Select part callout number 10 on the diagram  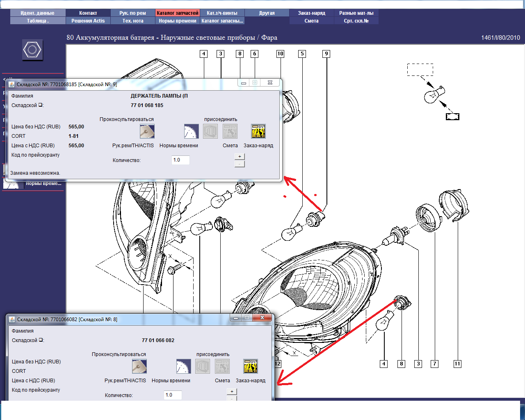click(281, 54)
